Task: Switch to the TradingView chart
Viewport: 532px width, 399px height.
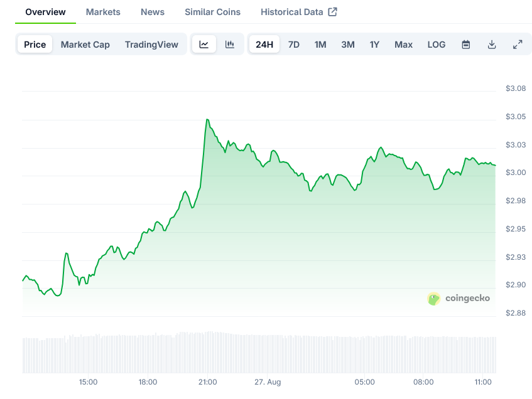Action: [x=151, y=45]
